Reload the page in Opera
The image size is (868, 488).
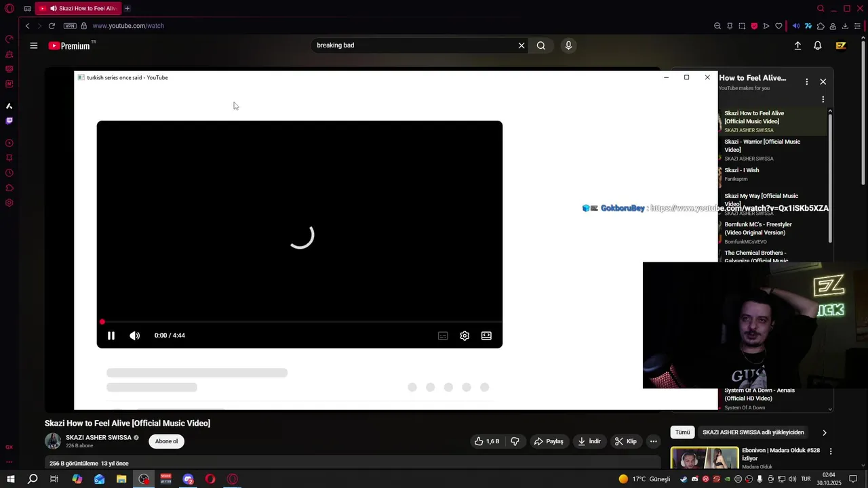coord(52,26)
